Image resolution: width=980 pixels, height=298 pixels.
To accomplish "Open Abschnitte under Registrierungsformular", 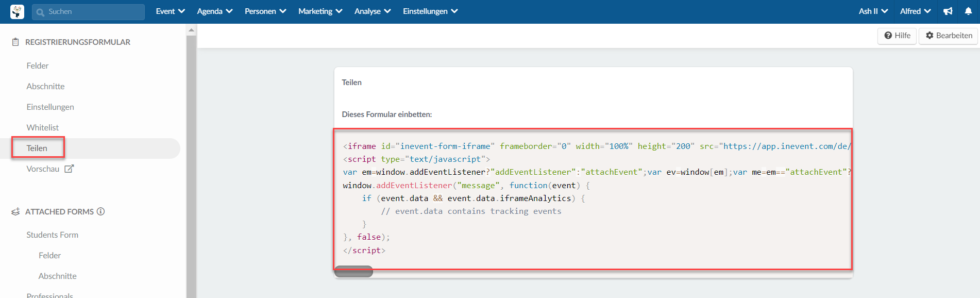I will (x=45, y=86).
